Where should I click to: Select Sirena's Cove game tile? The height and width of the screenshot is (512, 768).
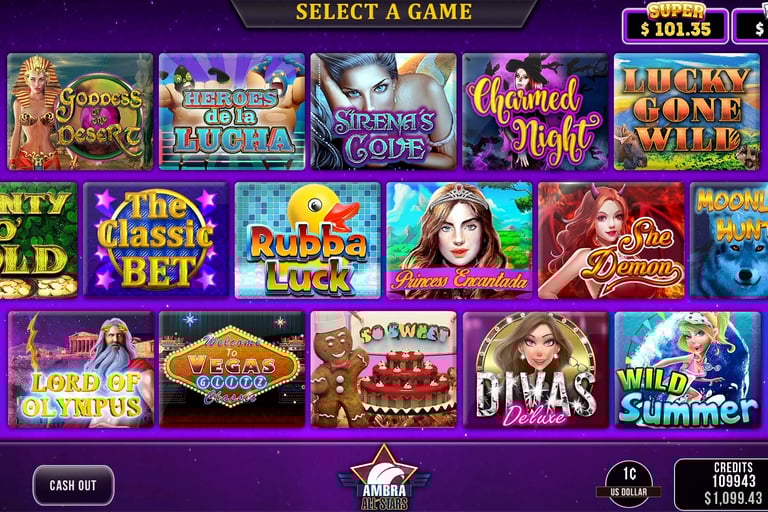click(x=384, y=112)
